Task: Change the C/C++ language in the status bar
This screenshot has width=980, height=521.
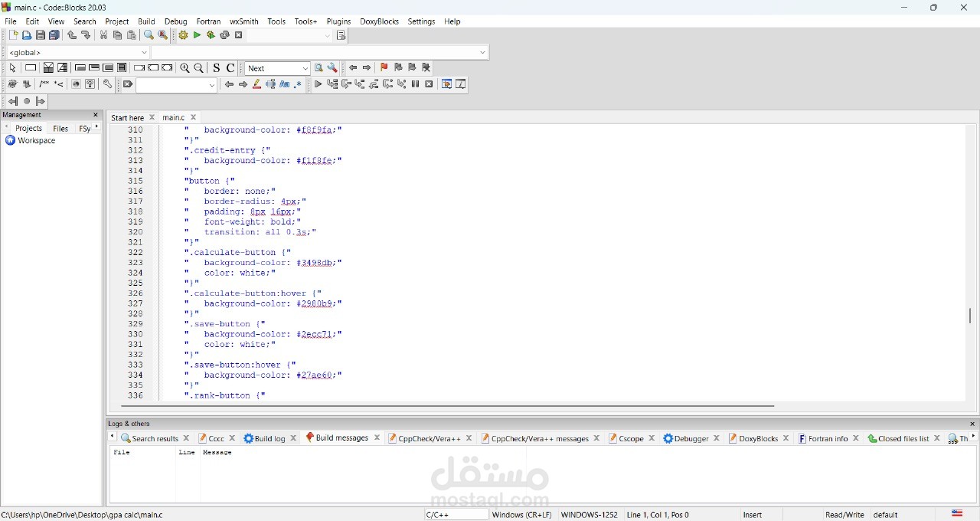Action: tap(456, 515)
